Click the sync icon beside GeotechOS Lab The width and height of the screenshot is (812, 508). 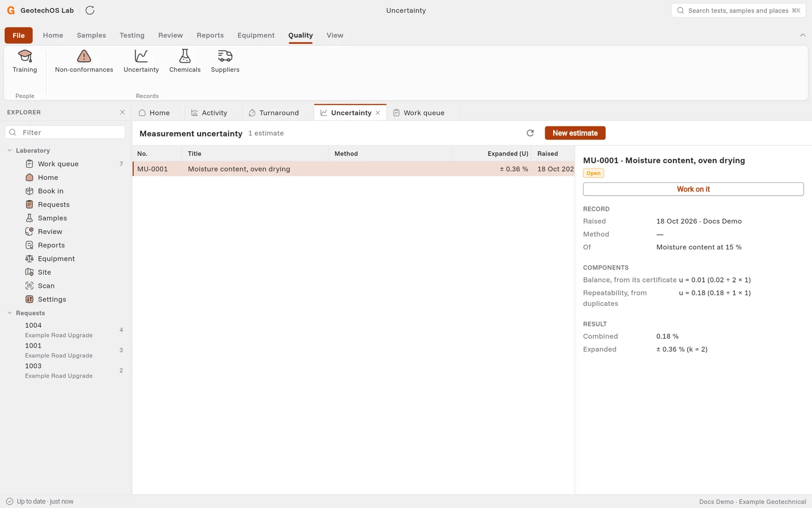click(x=90, y=10)
